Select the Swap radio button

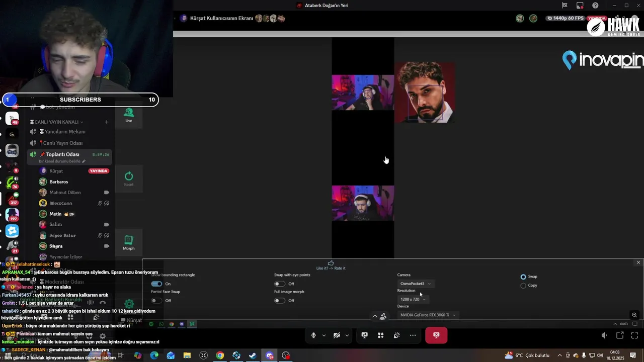[x=523, y=277]
